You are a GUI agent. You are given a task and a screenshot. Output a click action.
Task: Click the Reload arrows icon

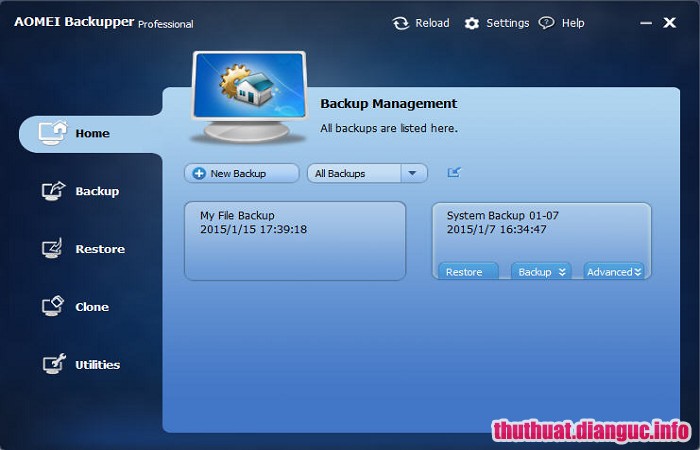point(400,23)
